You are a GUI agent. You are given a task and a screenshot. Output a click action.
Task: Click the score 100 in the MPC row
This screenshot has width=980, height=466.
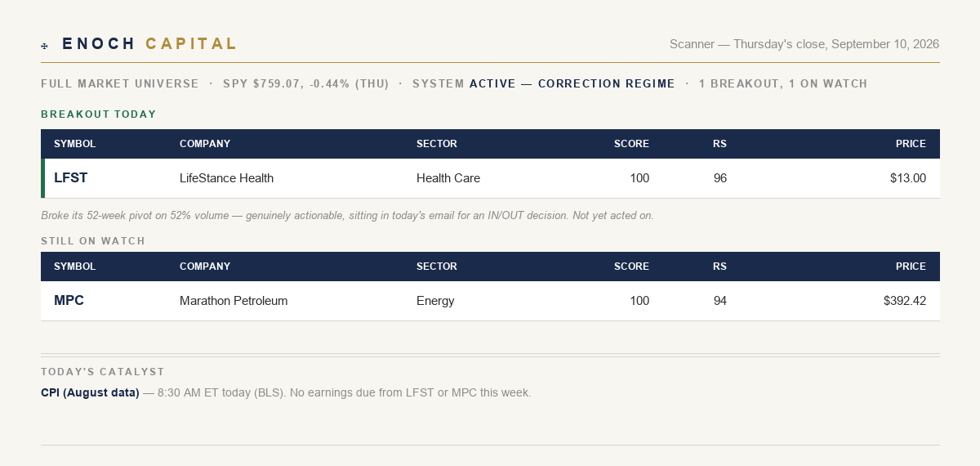coord(639,301)
